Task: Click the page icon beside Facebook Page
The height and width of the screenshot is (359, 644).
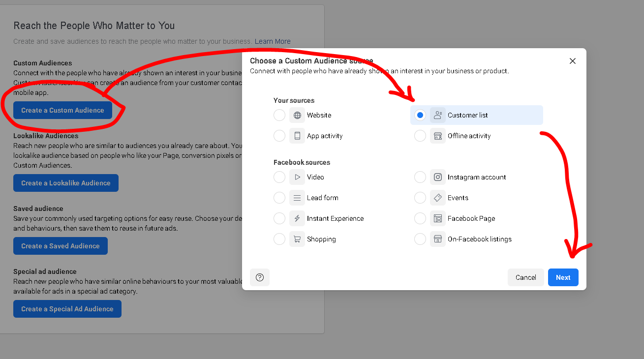Action: [438, 218]
